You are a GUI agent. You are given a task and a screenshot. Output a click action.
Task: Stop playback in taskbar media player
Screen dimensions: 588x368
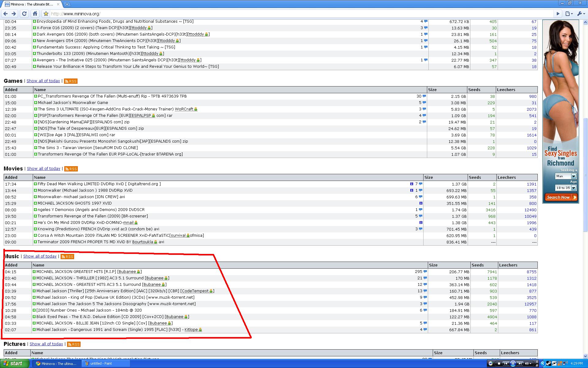click(x=499, y=364)
